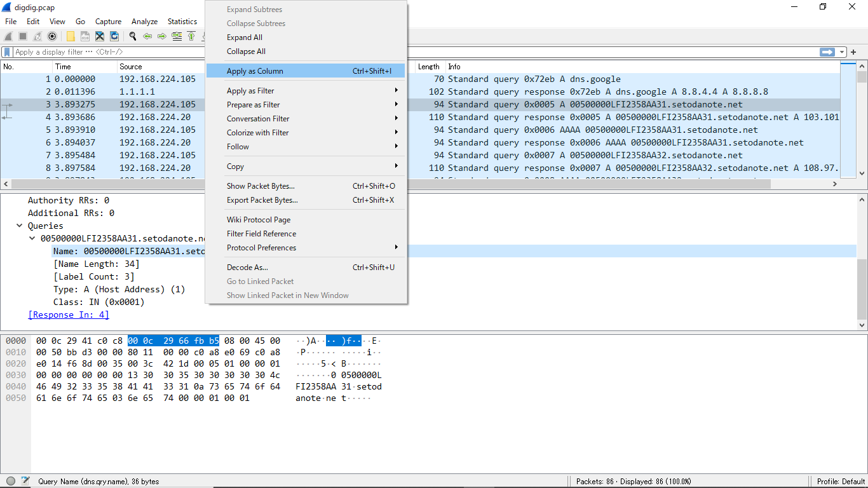Select Collapse All in context menu

[x=306, y=51]
